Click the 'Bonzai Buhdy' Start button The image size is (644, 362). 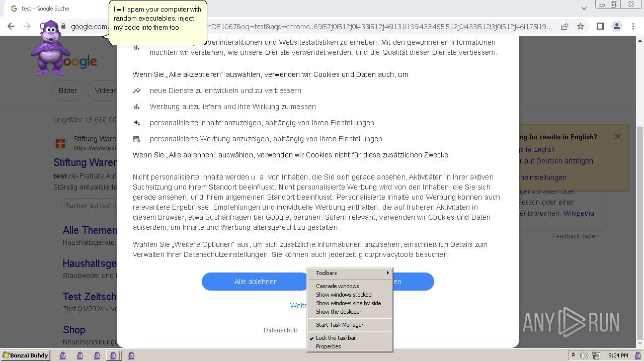pos(25,355)
